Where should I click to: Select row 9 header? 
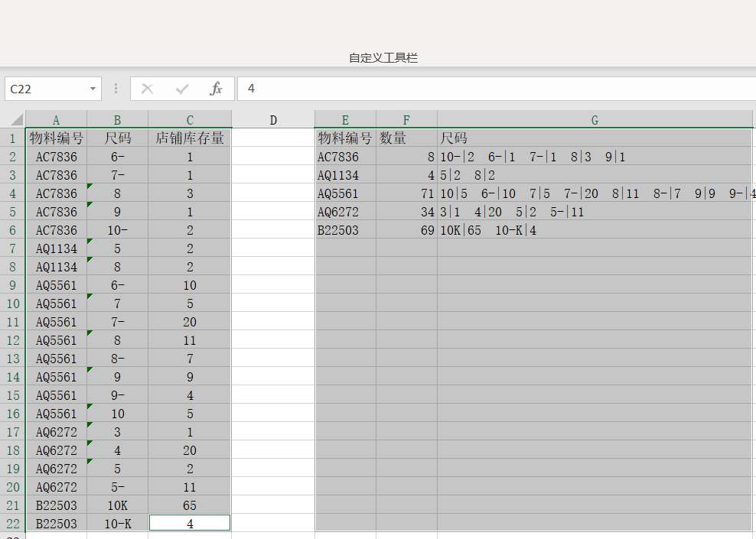(12, 285)
